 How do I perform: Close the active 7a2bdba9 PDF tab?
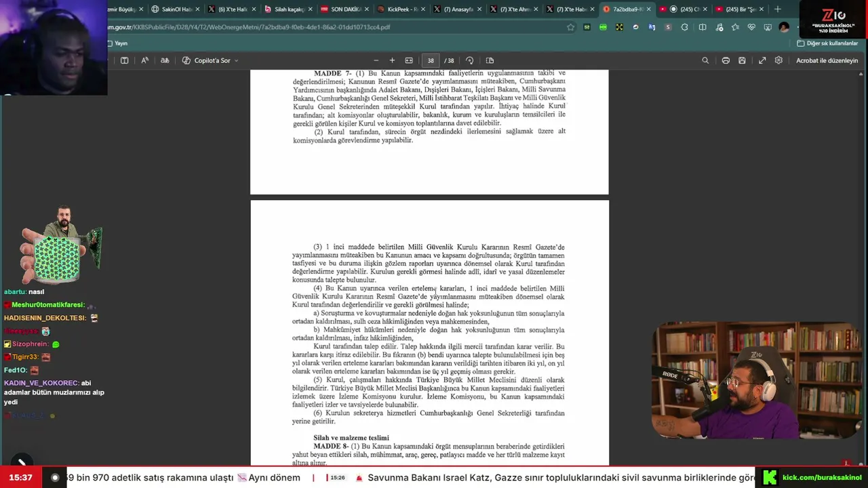click(x=649, y=9)
